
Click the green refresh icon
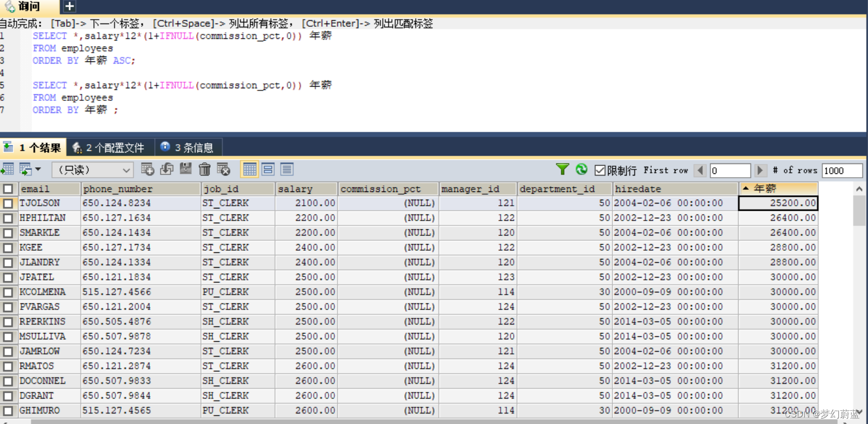[582, 169]
